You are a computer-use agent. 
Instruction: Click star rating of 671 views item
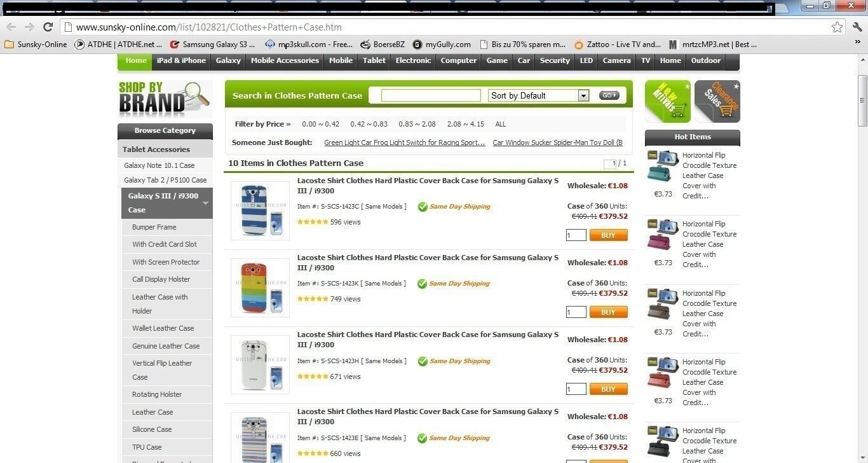[x=313, y=377]
